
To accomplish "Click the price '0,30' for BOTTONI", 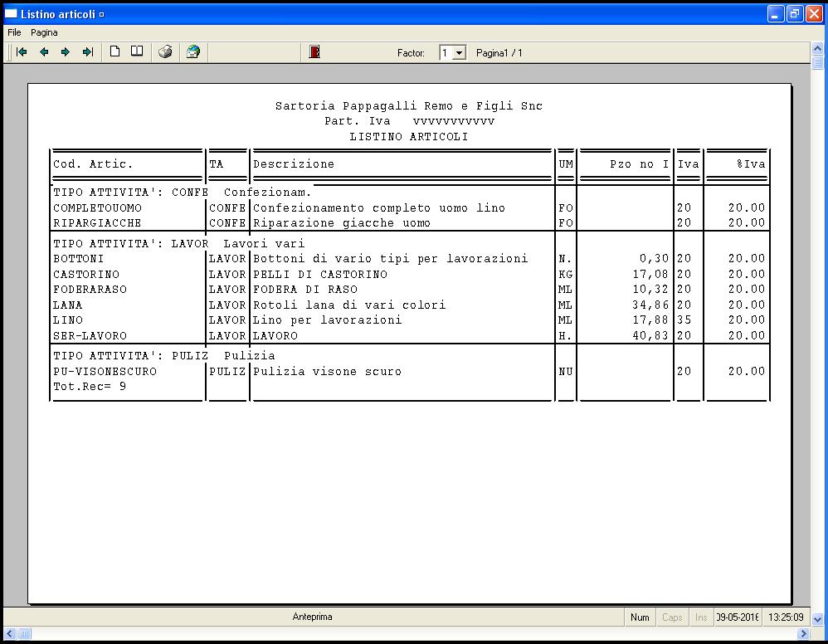I will [x=655, y=259].
